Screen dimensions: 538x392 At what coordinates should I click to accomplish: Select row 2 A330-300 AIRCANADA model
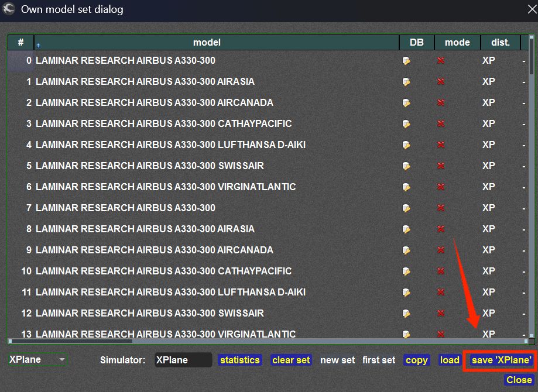pyautogui.click(x=155, y=103)
